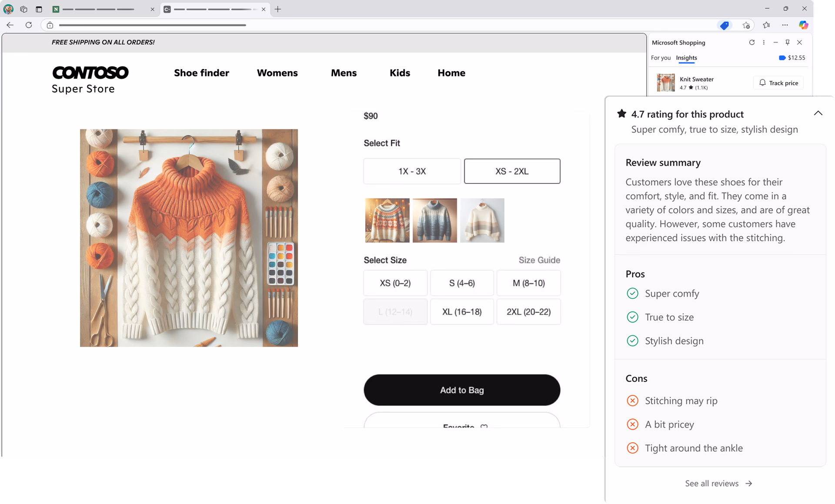
Task: Refresh the Microsoft Shopping panel
Action: tap(751, 43)
